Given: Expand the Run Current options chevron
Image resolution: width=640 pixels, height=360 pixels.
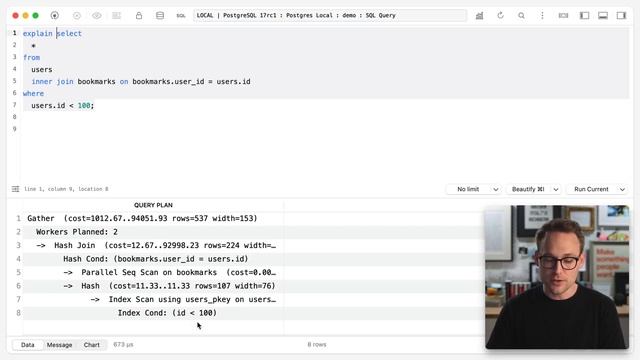Looking at the screenshot, I should click(x=622, y=189).
